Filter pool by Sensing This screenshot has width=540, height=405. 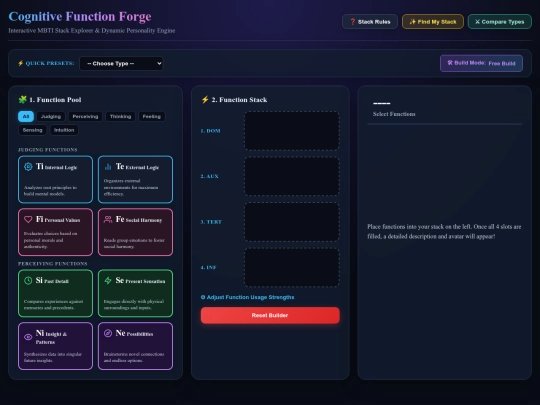(32, 130)
